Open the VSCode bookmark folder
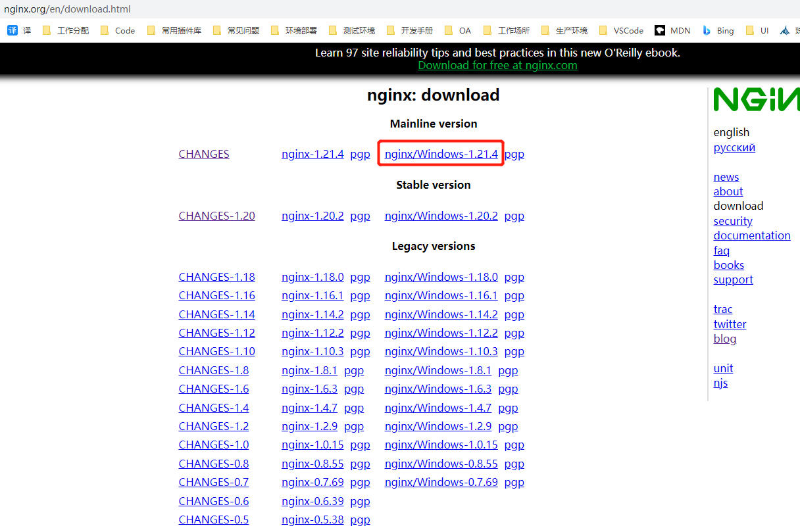Viewport: 800px width, 532px height. [x=621, y=30]
